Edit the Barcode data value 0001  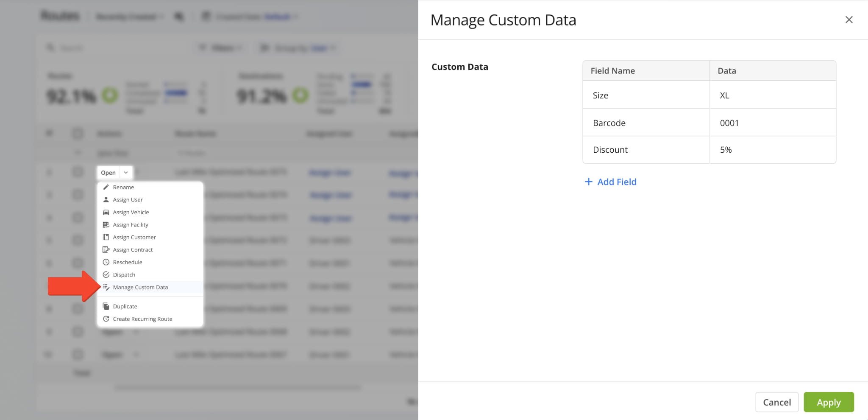click(x=772, y=123)
